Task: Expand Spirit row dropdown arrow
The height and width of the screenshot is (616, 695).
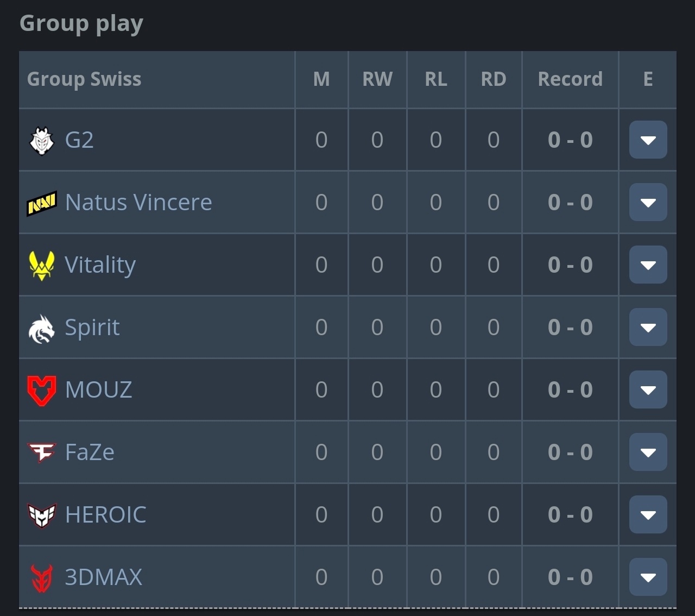Action: (648, 327)
